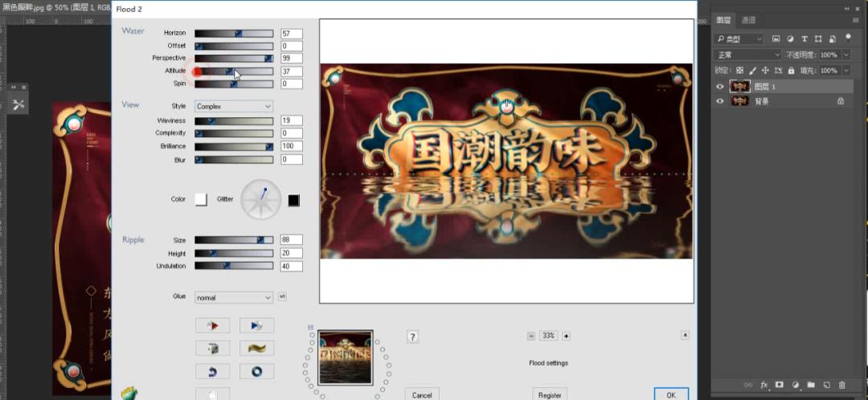Click the black color swatch beside Glitter

294,200
